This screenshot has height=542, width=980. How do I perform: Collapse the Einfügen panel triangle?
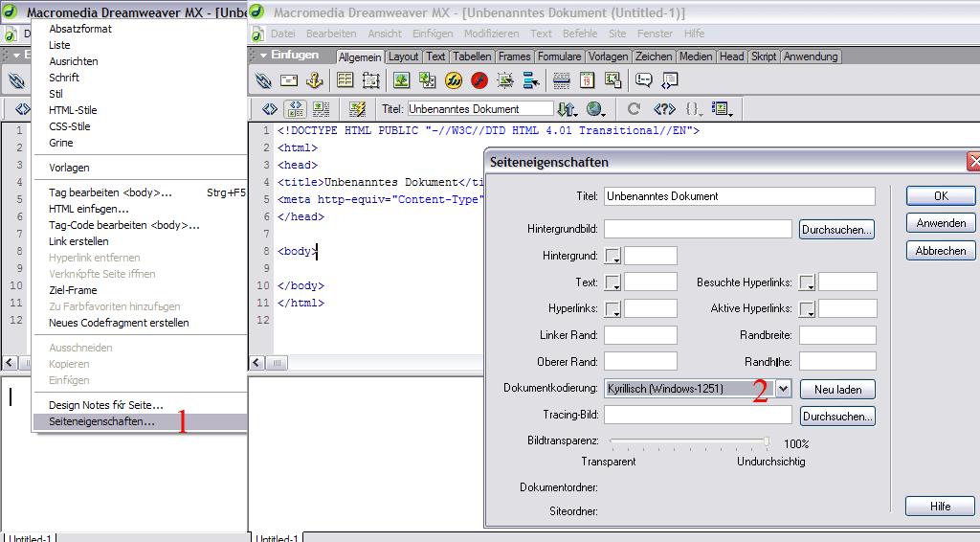click(264, 56)
